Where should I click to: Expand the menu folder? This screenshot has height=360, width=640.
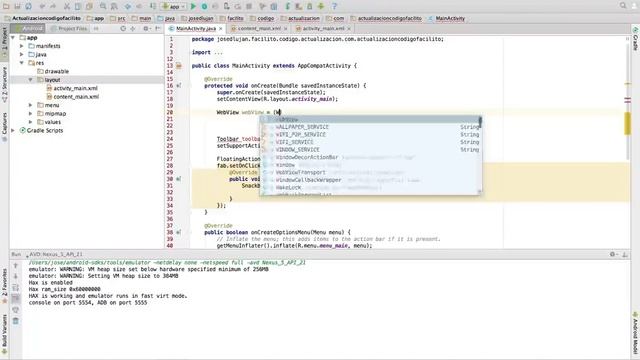click(31, 105)
